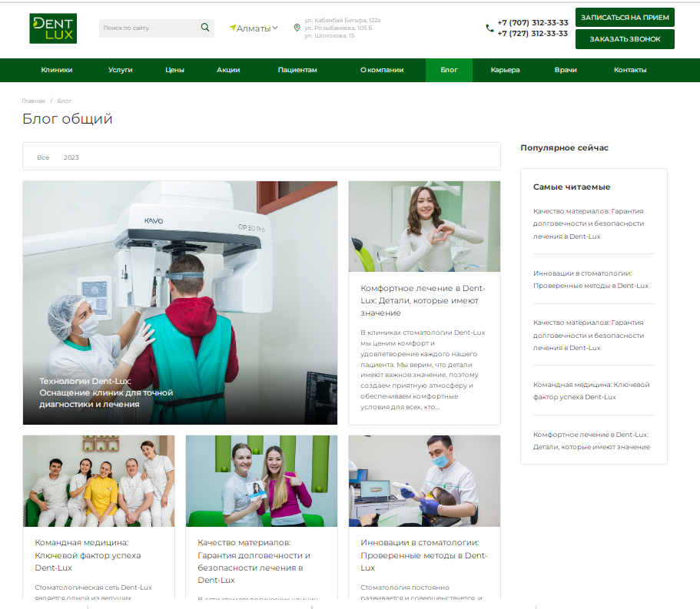The height and width of the screenshot is (609, 700).
Task: Click the map pin icon near addresses
Action: point(297,28)
